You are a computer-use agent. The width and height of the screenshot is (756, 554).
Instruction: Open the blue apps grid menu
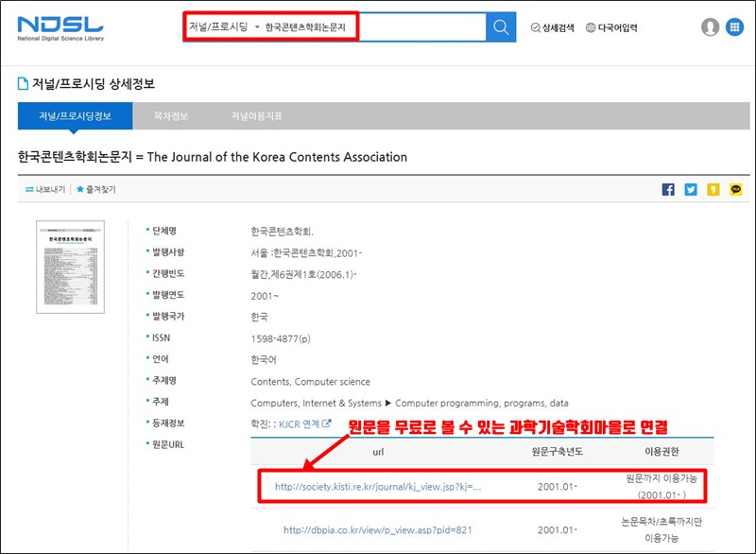coord(735,27)
